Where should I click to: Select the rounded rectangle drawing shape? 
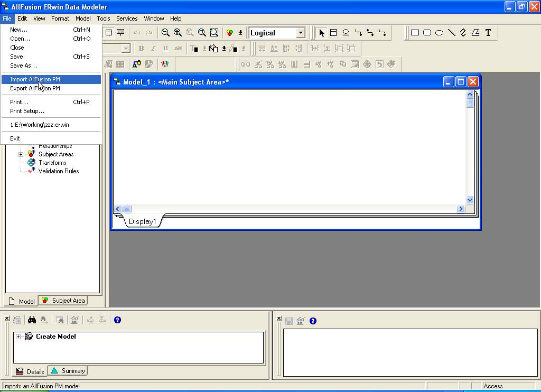coord(427,33)
